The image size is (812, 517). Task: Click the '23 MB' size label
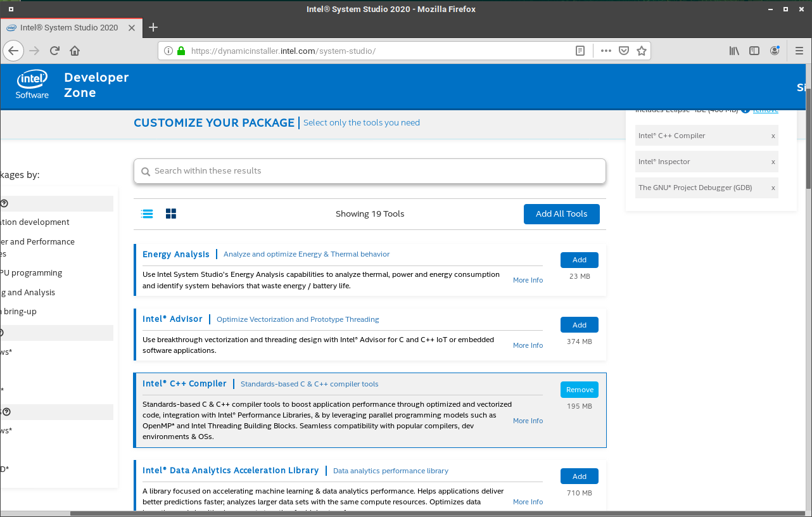pos(580,276)
